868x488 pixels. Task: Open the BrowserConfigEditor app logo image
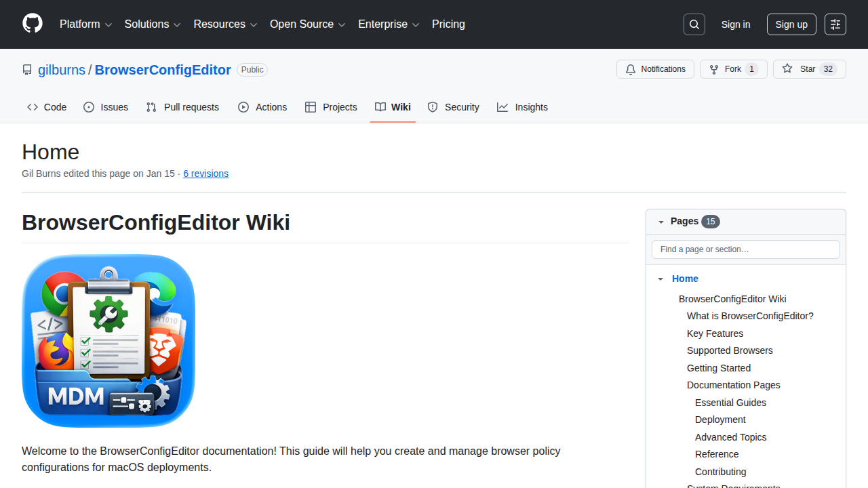(x=108, y=341)
